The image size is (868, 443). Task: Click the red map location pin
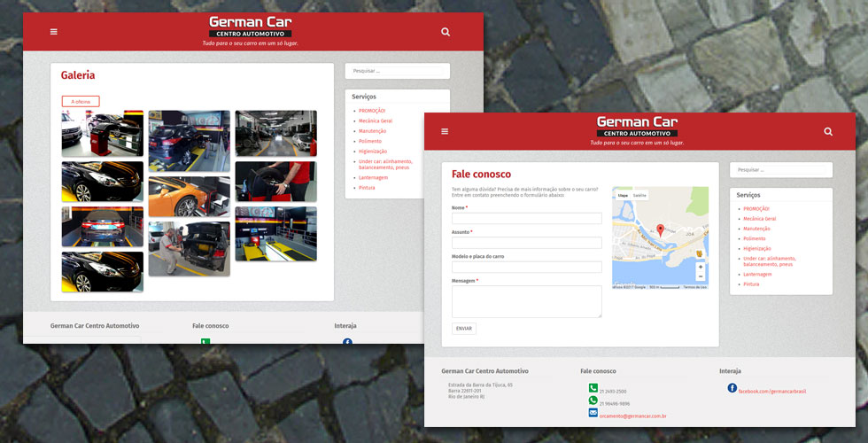point(660,231)
